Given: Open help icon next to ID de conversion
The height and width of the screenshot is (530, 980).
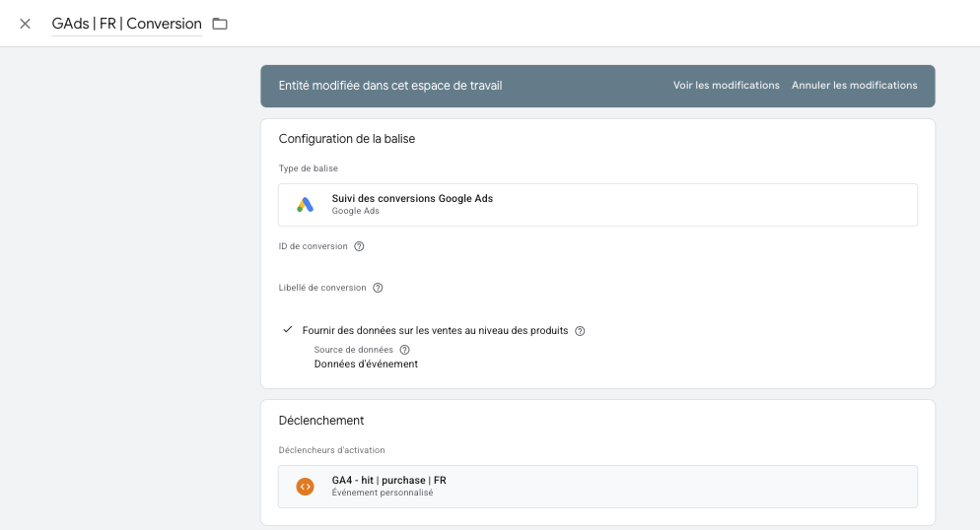Looking at the screenshot, I should (359, 246).
